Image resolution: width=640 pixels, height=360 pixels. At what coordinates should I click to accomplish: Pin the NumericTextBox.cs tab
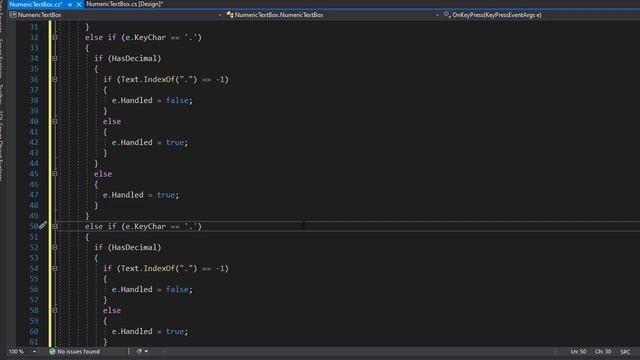[x=70, y=4]
